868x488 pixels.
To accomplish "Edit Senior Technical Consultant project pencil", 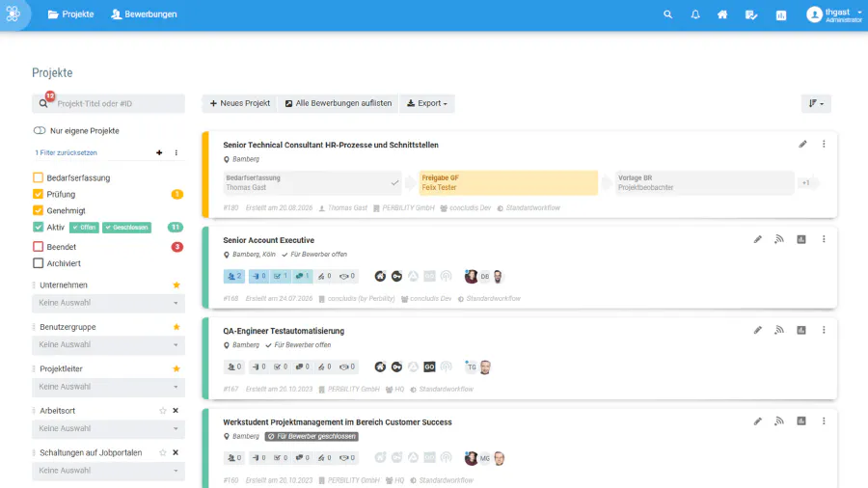I will click(802, 145).
